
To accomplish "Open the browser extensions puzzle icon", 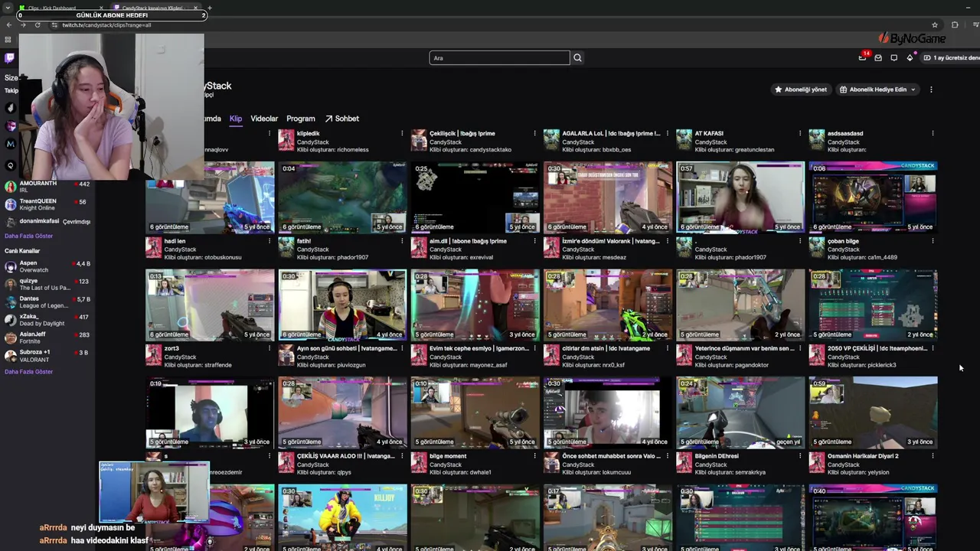I will tap(955, 24).
